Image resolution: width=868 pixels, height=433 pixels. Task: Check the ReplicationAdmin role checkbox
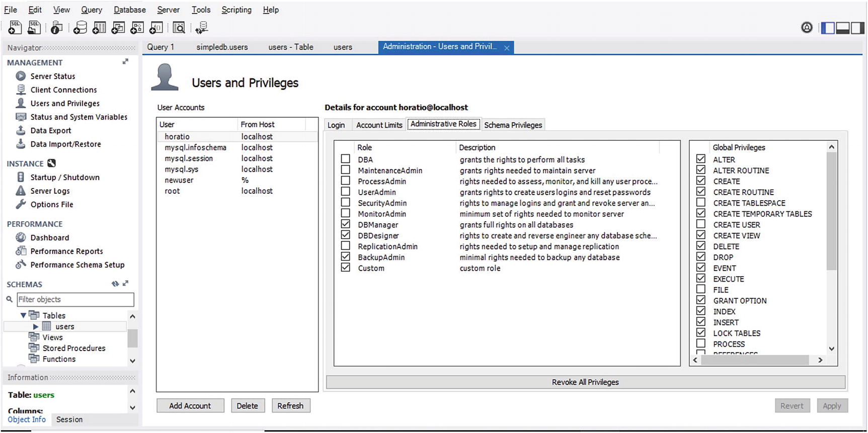(346, 246)
